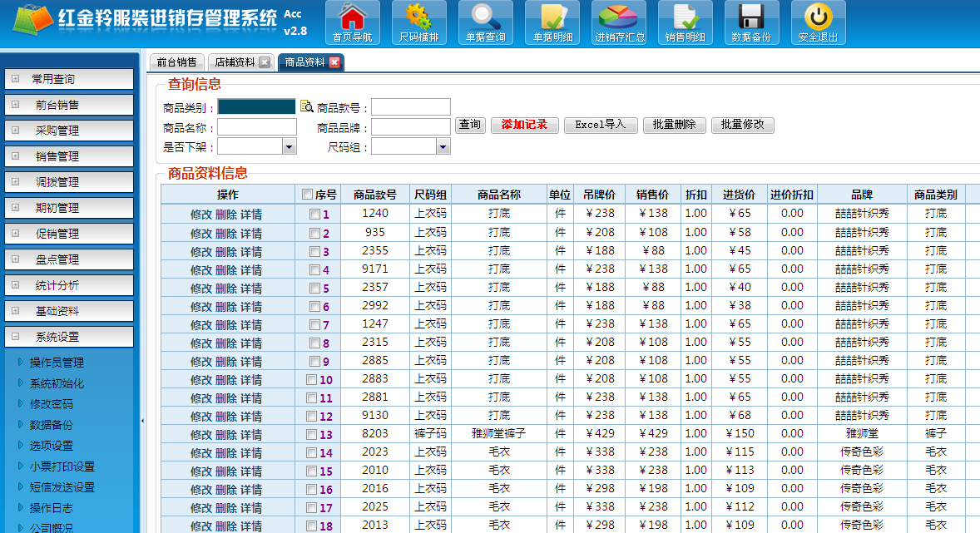Check the checkbox for row 13
The width and height of the screenshot is (980, 533).
click(311, 434)
